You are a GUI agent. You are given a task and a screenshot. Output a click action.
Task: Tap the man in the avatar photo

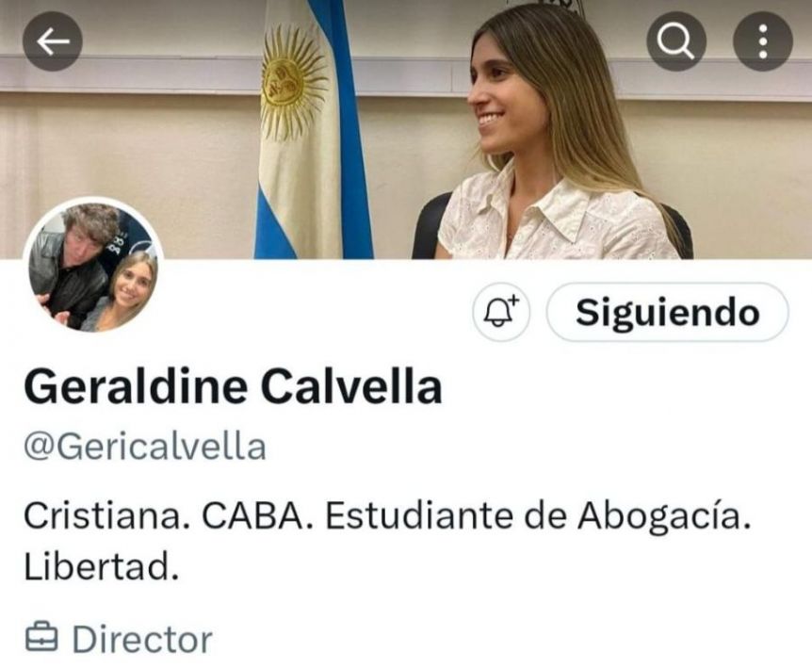[70, 264]
